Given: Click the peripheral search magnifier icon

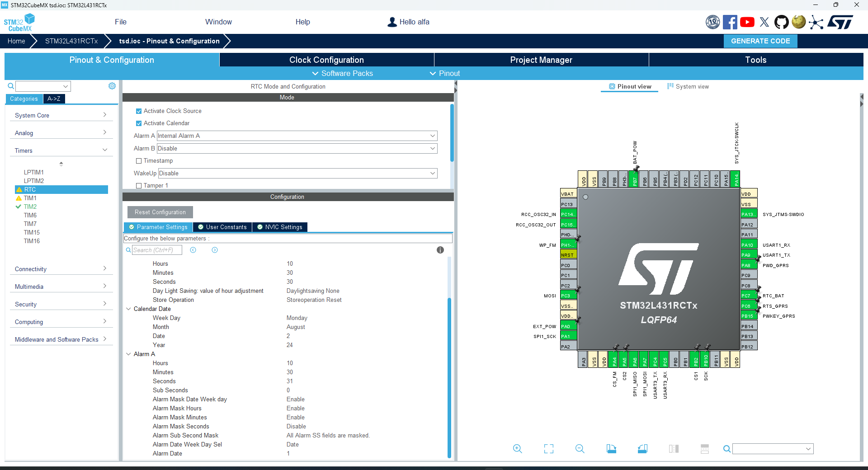Looking at the screenshot, I should pos(11,86).
